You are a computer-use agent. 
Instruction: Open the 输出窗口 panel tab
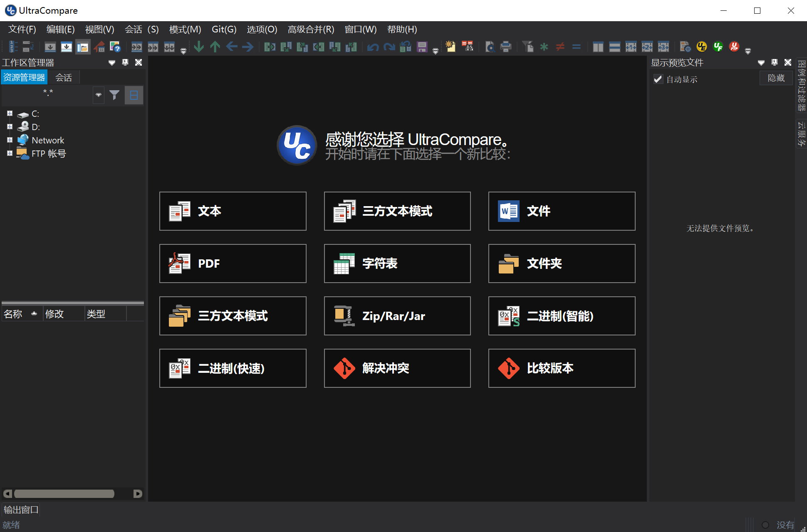21,510
